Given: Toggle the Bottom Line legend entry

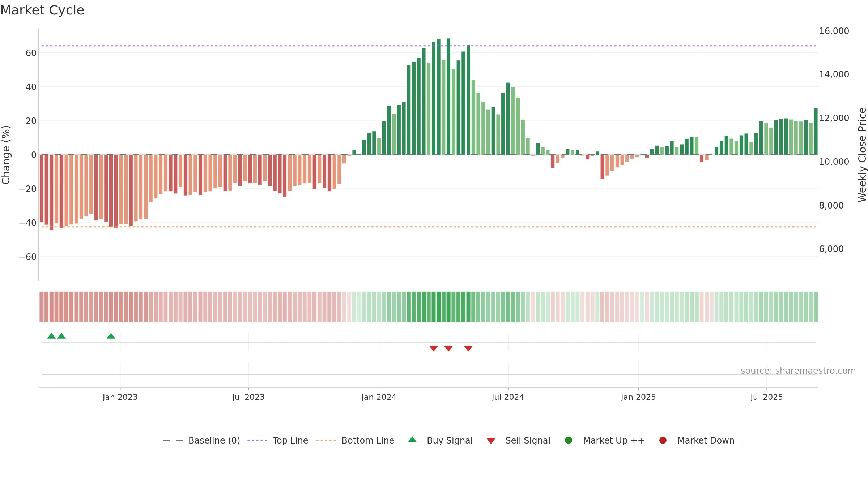Looking at the screenshot, I should click(x=355, y=440).
